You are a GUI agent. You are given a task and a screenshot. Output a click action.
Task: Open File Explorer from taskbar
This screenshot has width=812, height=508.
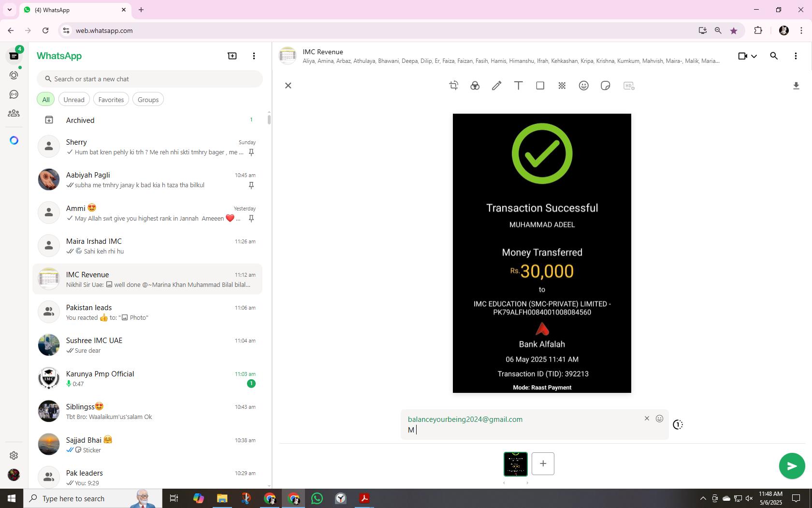222,498
